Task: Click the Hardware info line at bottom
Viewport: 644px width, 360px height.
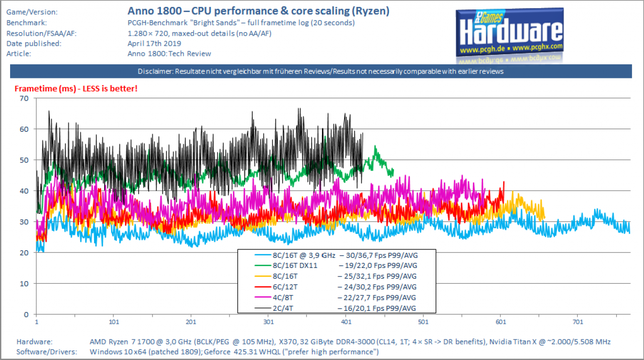Action: point(313,341)
